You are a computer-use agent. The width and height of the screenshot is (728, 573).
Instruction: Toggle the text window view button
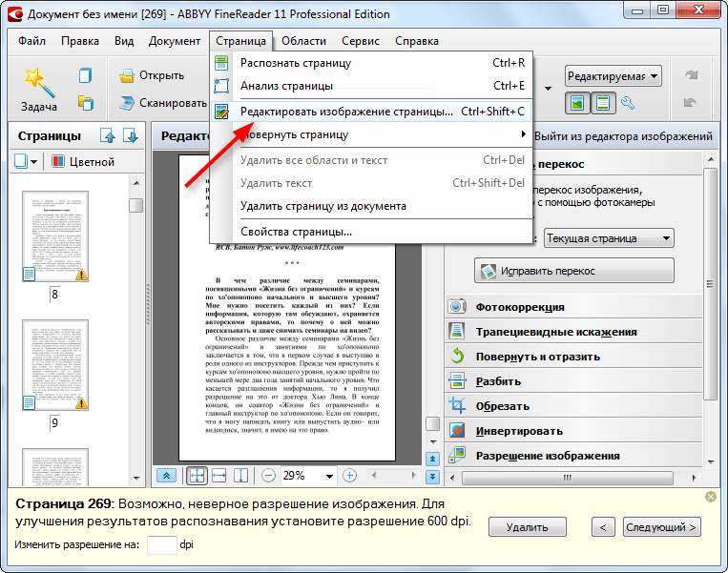click(x=602, y=103)
